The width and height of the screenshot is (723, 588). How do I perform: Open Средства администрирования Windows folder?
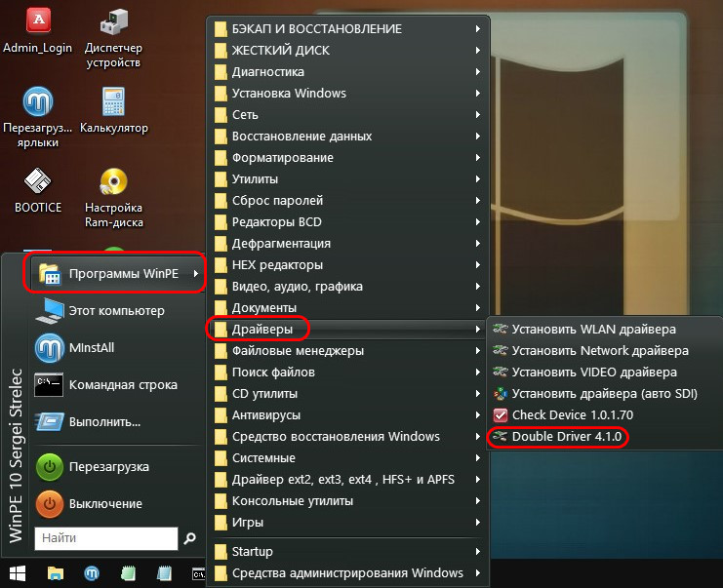(348, 573)
